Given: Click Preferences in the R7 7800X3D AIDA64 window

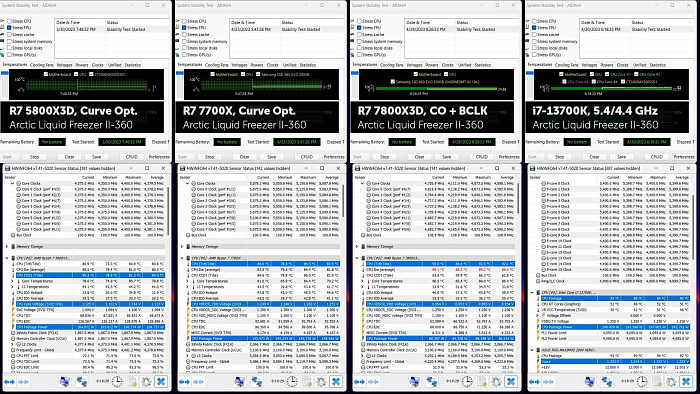Looking at the screenshot, I should pyautogui.click(x=509, y=157).
